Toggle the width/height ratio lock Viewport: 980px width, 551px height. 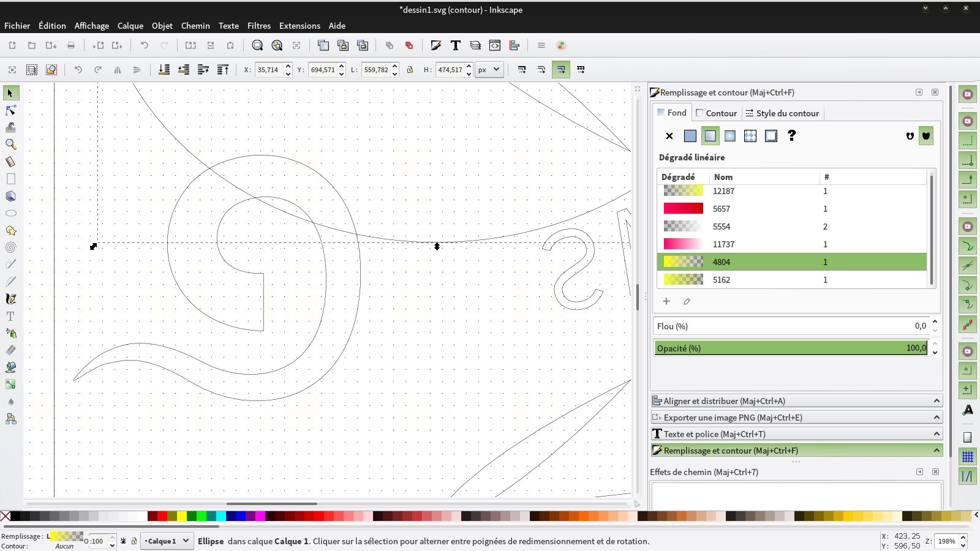click(x=409, y=70)
